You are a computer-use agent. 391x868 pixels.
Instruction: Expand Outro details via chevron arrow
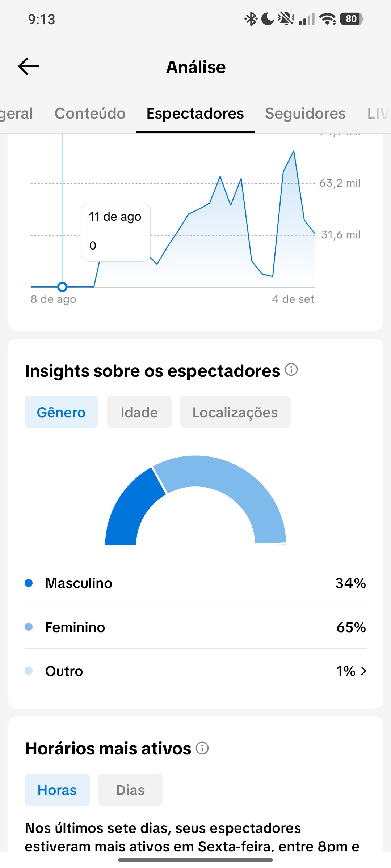click(x=363, y=671)
